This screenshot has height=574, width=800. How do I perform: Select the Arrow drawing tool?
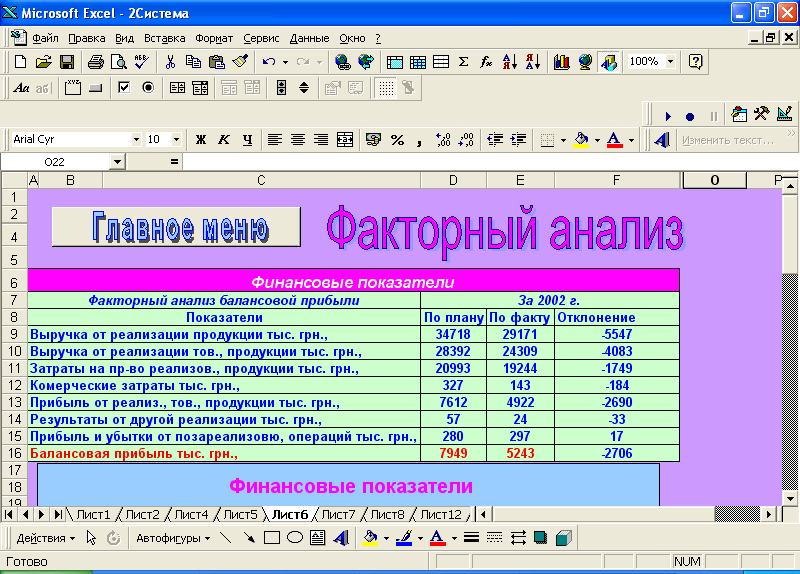(248, 538)
